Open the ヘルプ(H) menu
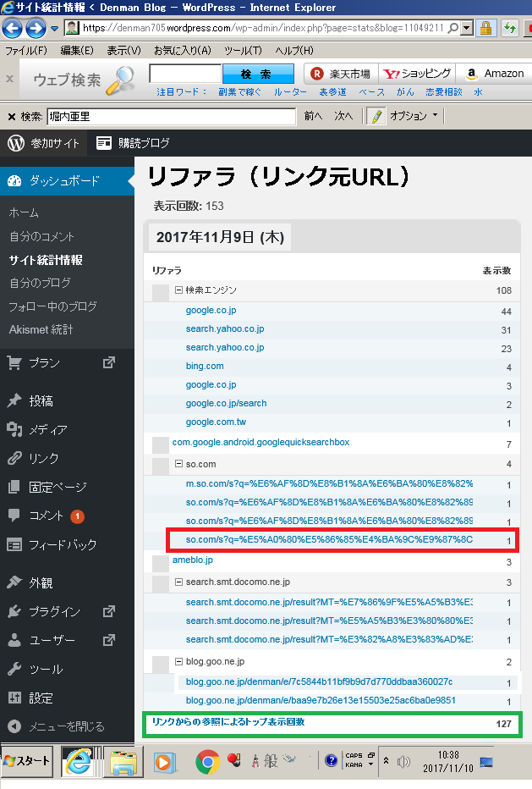The image size is (532, 789). pyautogui.click(x=294, y=51)
